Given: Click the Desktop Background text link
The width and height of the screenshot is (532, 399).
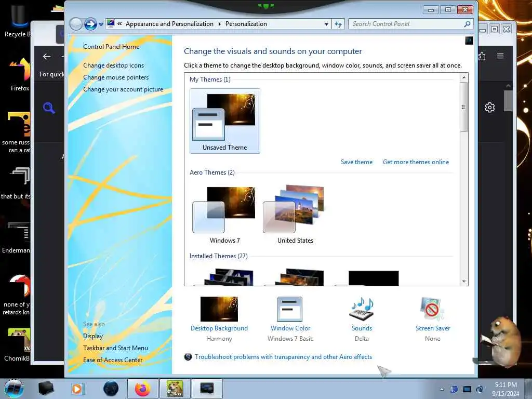Looking at the screenshot, I should 219,328.
